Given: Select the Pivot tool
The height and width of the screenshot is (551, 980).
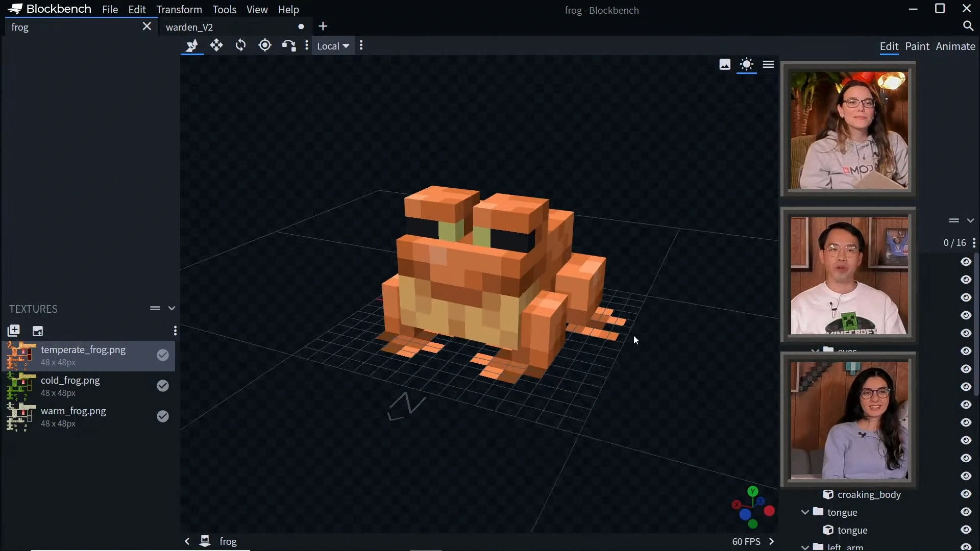Looking at the screenshot, I should (x=265, y=45).
